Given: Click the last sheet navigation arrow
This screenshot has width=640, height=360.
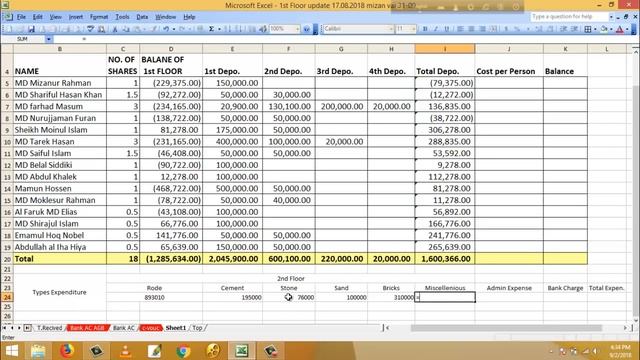Looking at the screenshot, I should [27, 328].
